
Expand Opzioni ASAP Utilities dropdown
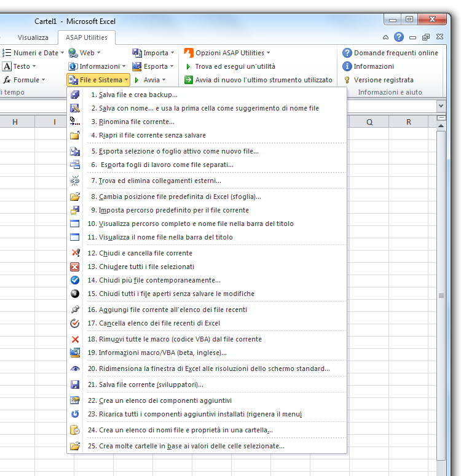tap(227, 53)
